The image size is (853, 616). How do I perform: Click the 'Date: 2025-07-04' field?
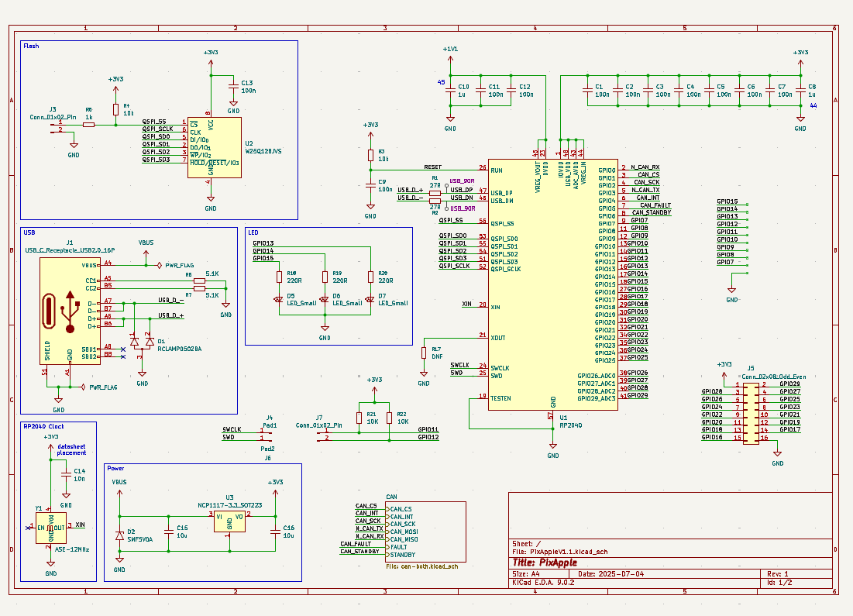pyautogui.click(x=611, y=574)
